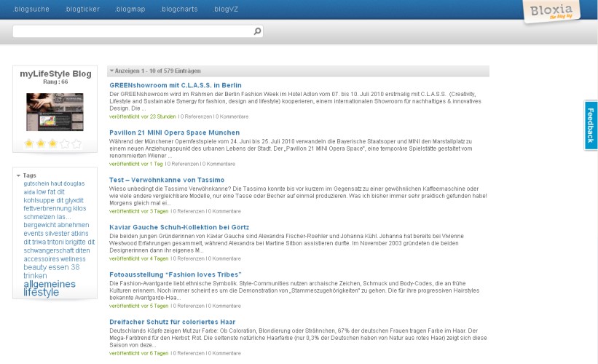Viewport: 598px width, 364px height.
Task: Select the 'haut' tag
Action: pos(56,183)
